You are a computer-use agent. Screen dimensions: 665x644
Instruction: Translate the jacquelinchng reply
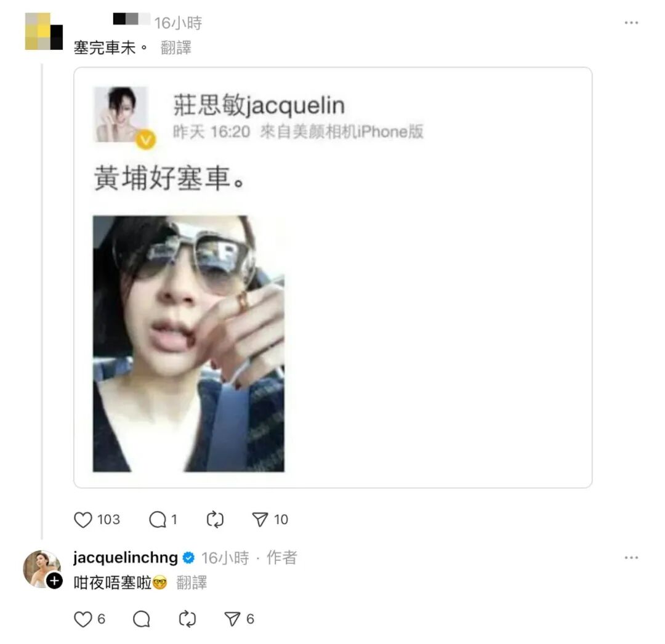[x=191, y=583]
